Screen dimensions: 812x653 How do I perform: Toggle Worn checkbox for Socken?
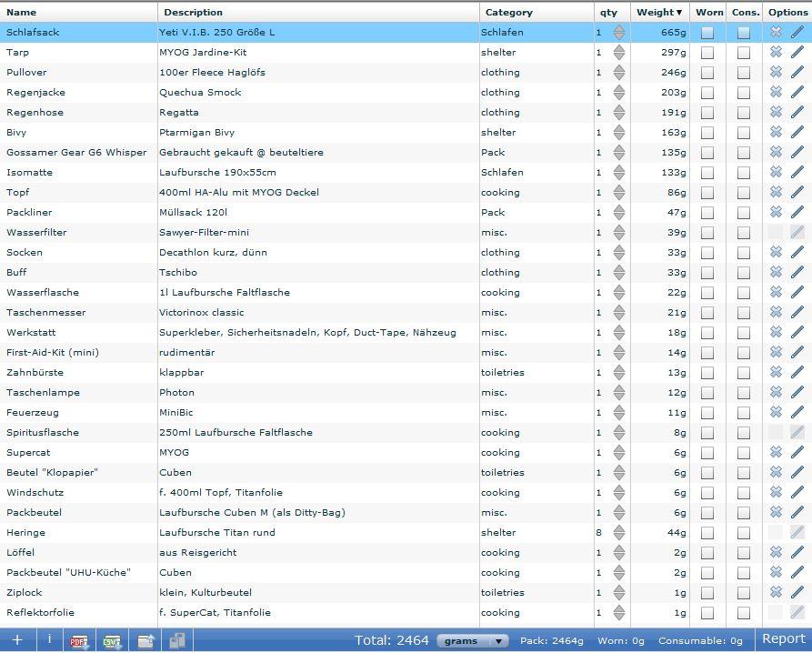point(707,253)
